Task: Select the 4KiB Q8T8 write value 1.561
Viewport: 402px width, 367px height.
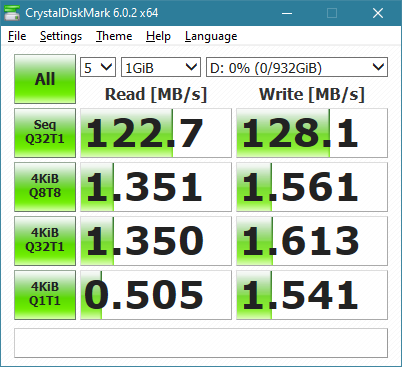Action: (312, 187)
